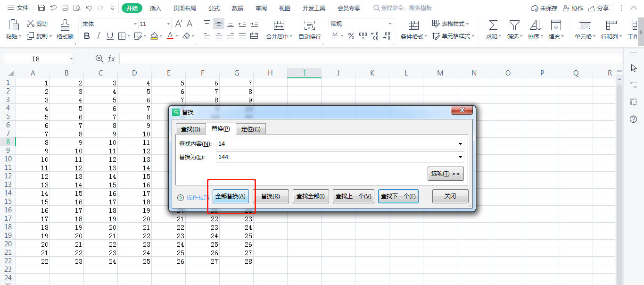Switch to the 查找(D) tab in dialog

click(x=190, y=129)
